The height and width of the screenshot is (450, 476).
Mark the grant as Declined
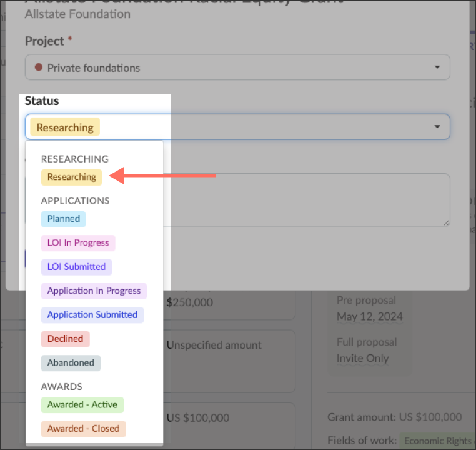pos(65,339)
